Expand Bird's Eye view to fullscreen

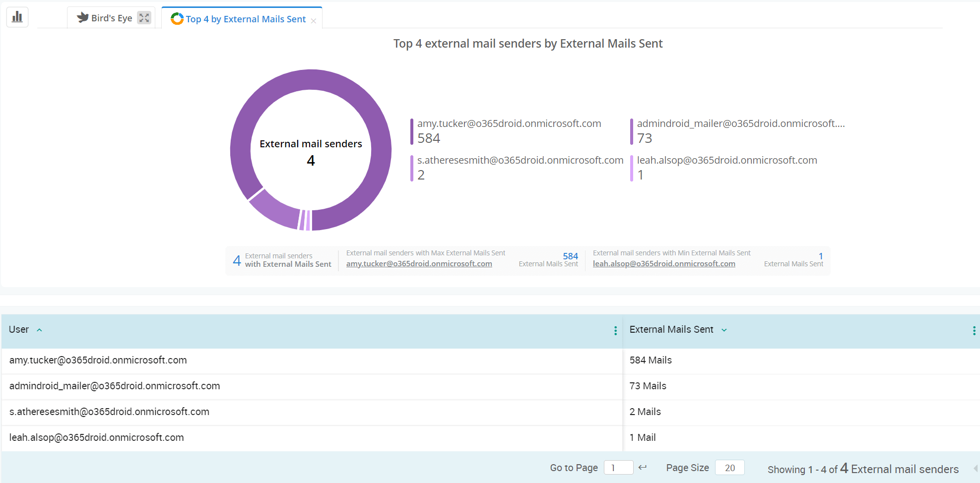point(144,17)
